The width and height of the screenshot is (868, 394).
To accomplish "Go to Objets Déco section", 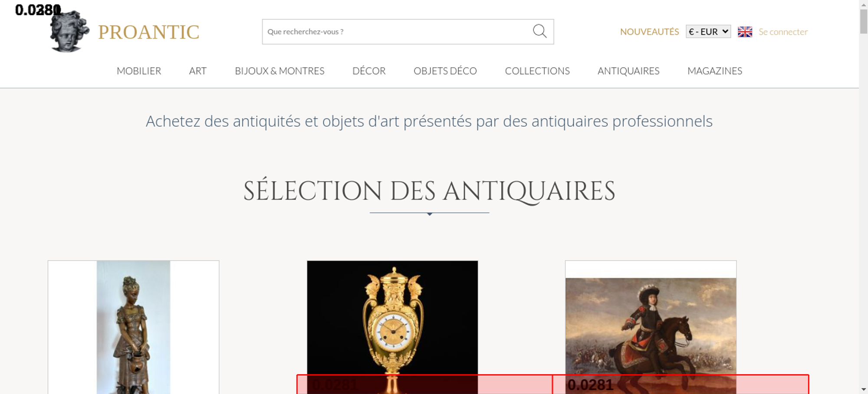I will tap(445, 71).
